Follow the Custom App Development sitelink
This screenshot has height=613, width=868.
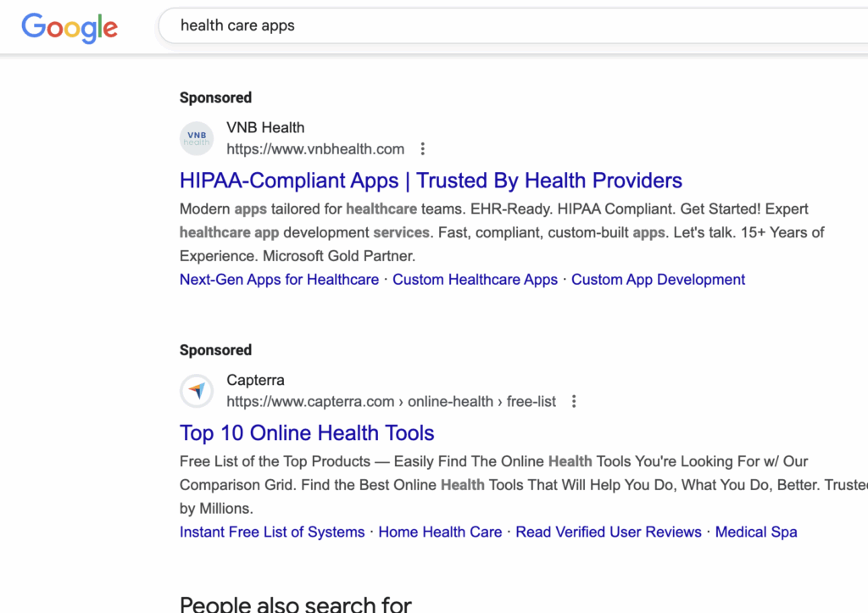[x=658, y=280]
